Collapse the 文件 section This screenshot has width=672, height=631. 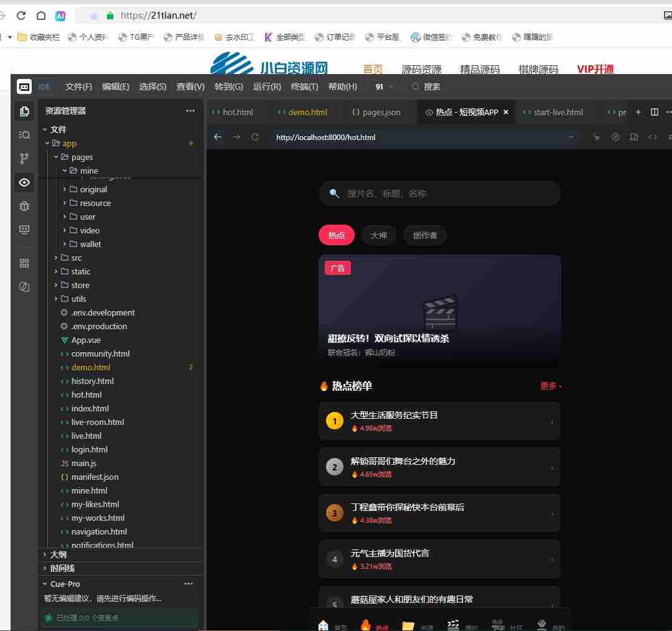[x=45, y=129]
